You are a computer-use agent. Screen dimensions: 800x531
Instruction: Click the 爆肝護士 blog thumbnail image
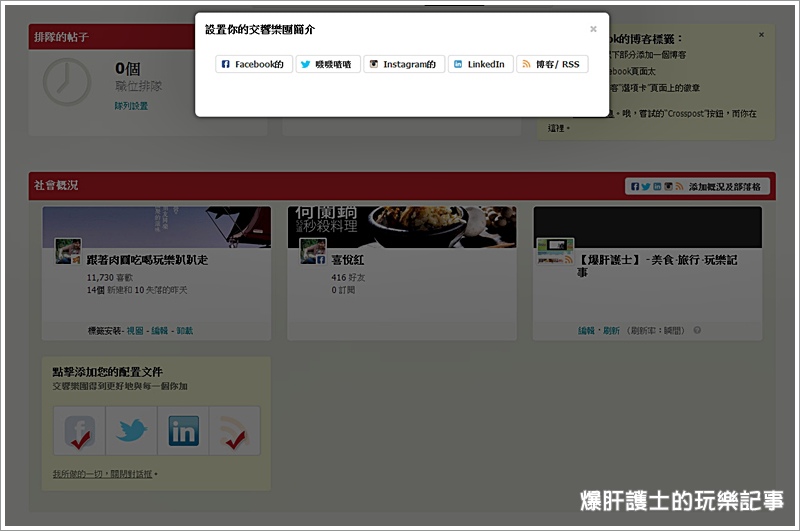click(555, 251)
